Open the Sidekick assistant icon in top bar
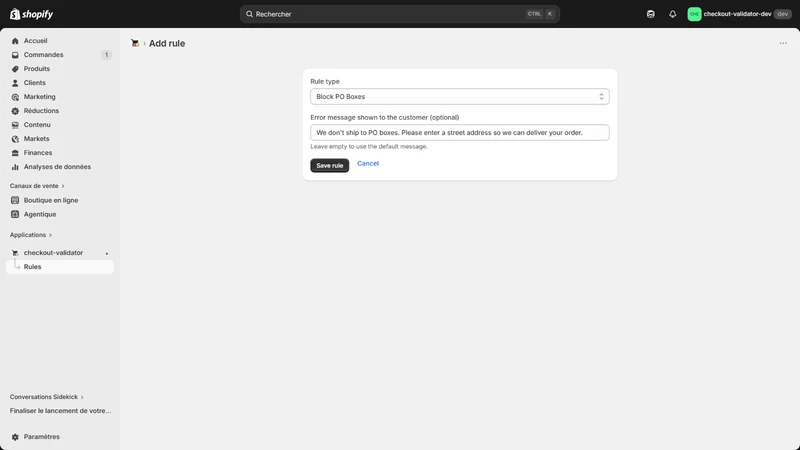Screen dimensions: 800x450 point(651,14)
